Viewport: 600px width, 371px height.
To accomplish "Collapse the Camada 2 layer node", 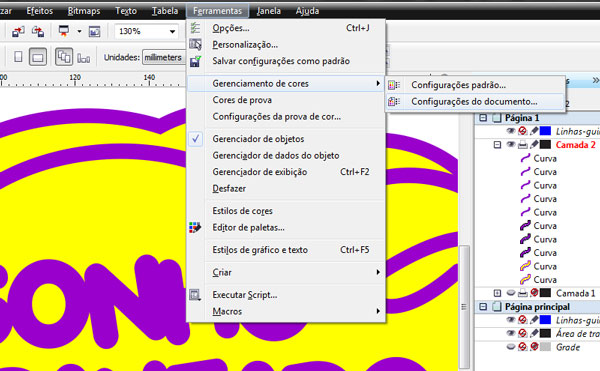I will pyautogui.click(x=497, y=145).
